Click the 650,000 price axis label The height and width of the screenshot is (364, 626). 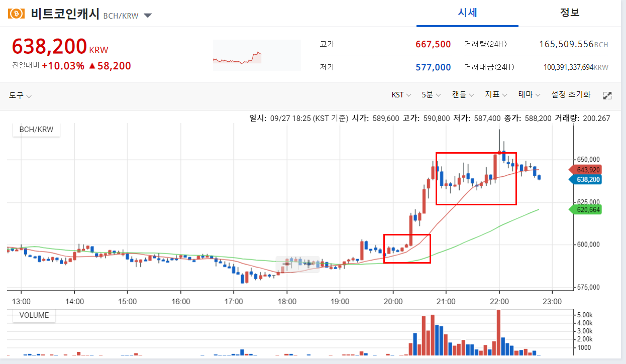click(x=588, y=160)
